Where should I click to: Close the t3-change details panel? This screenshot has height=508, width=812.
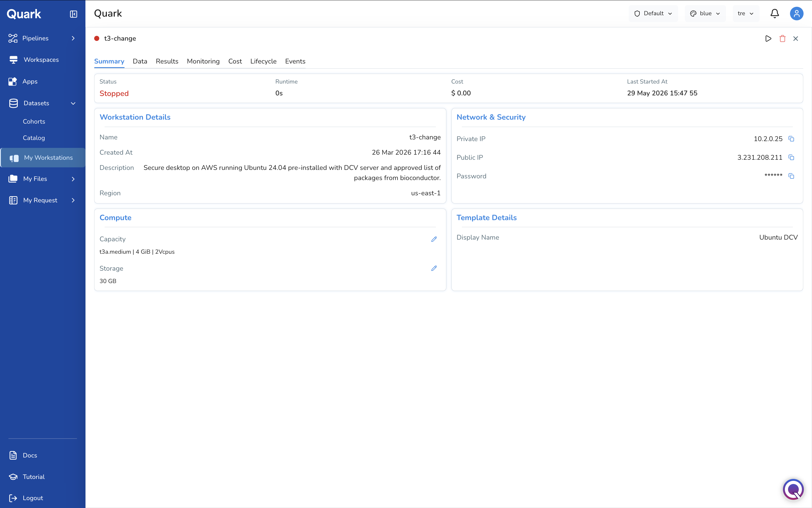796,39
